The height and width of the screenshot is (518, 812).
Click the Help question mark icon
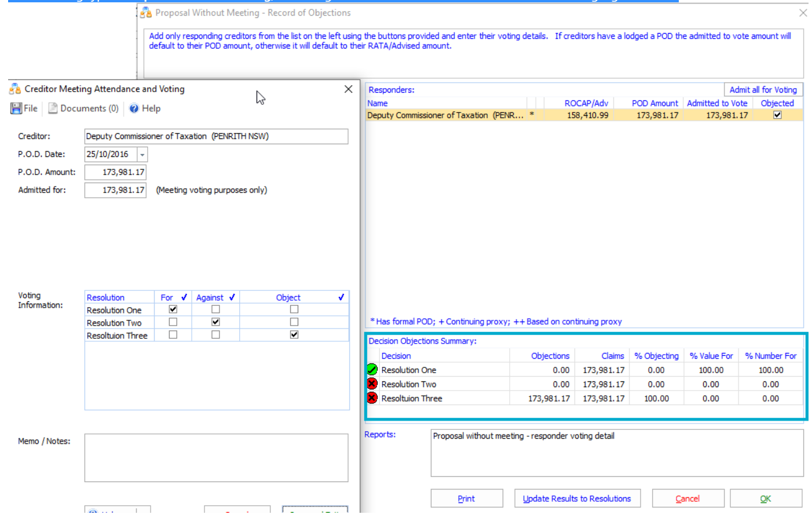(x=134, y=108)
